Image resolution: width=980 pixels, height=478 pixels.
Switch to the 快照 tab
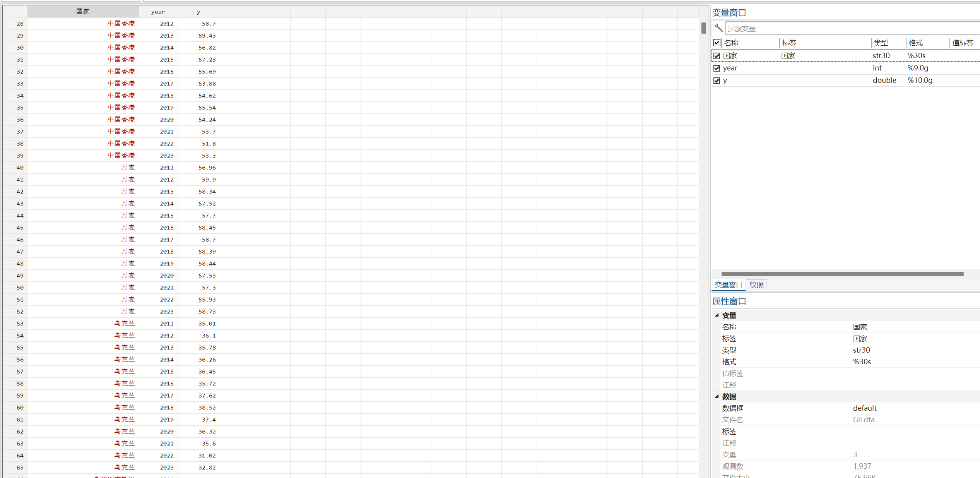point(756,285)
